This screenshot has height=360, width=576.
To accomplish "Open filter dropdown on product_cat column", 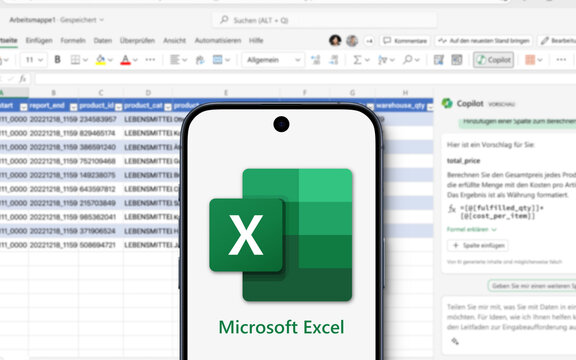I will coord(168,107).
